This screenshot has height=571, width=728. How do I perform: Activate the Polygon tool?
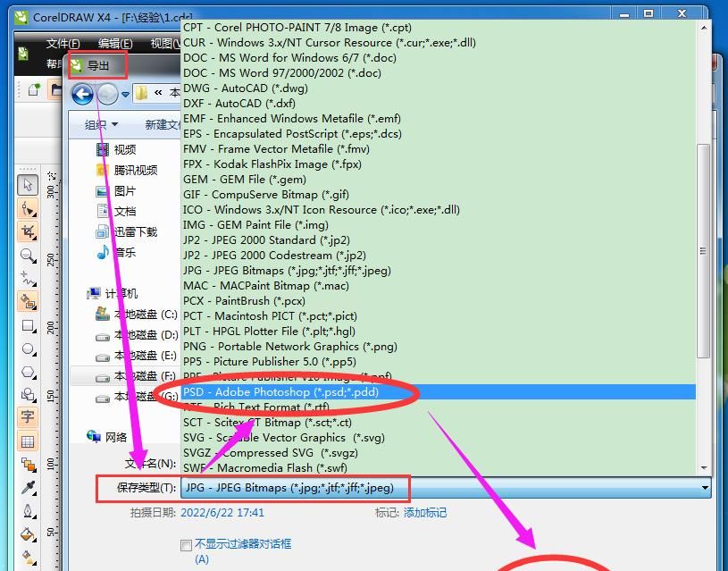[28, 372]
